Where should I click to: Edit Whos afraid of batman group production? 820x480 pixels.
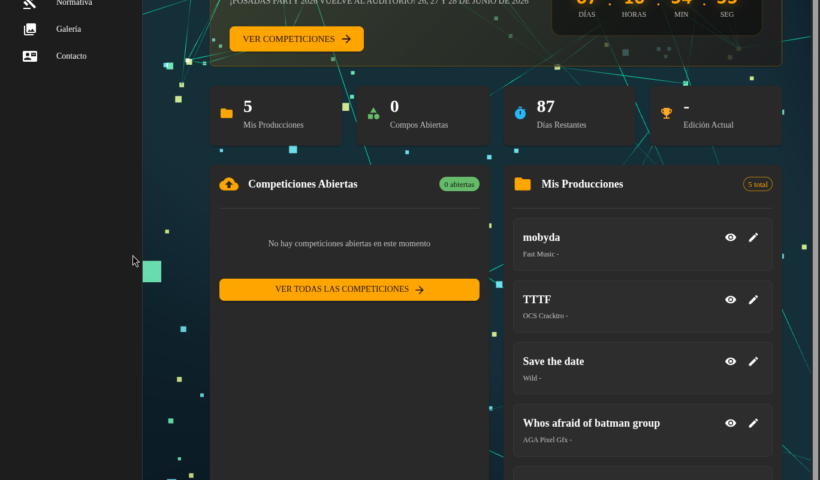753,423
